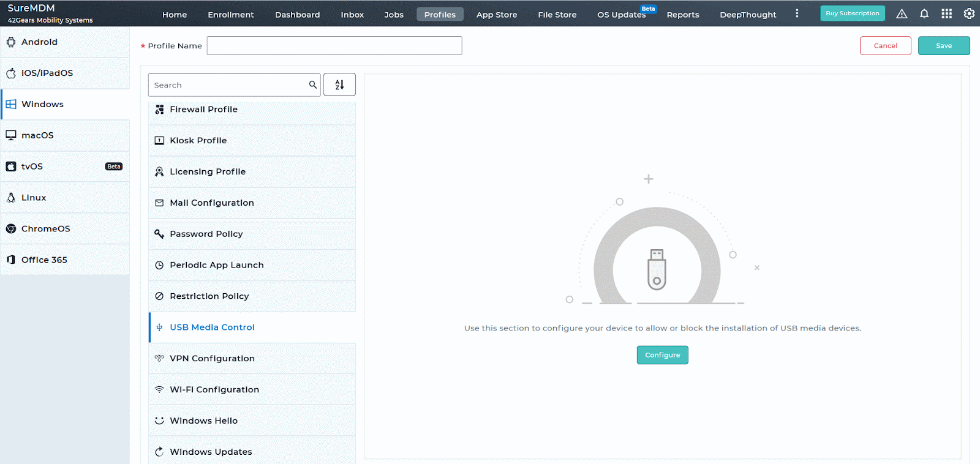Open the App Store tab

(497, 15)
